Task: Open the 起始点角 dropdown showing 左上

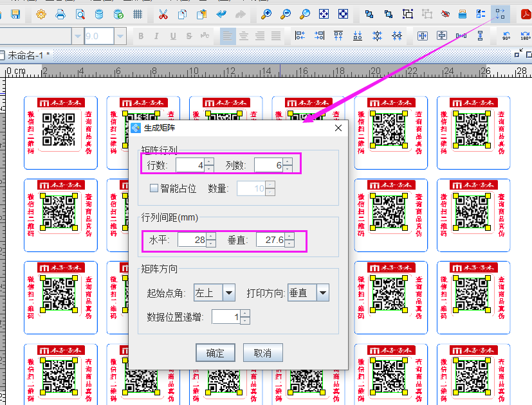Action: (214, 292)
